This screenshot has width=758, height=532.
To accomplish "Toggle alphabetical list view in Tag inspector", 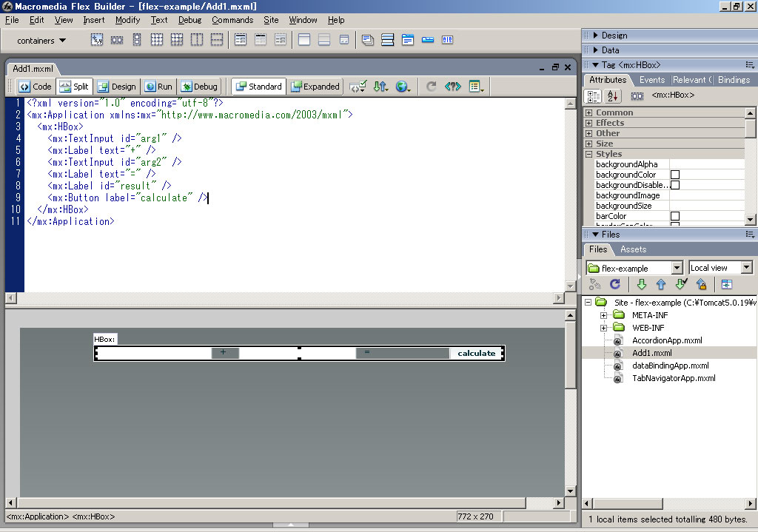I will click(x=612, y=95).
